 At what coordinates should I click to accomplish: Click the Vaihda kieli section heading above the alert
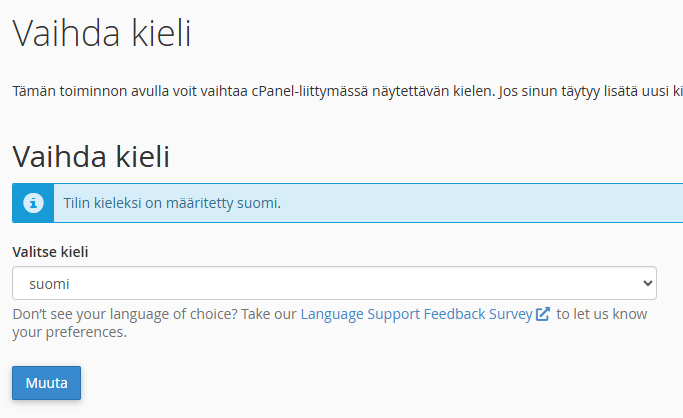coord(91,156)
